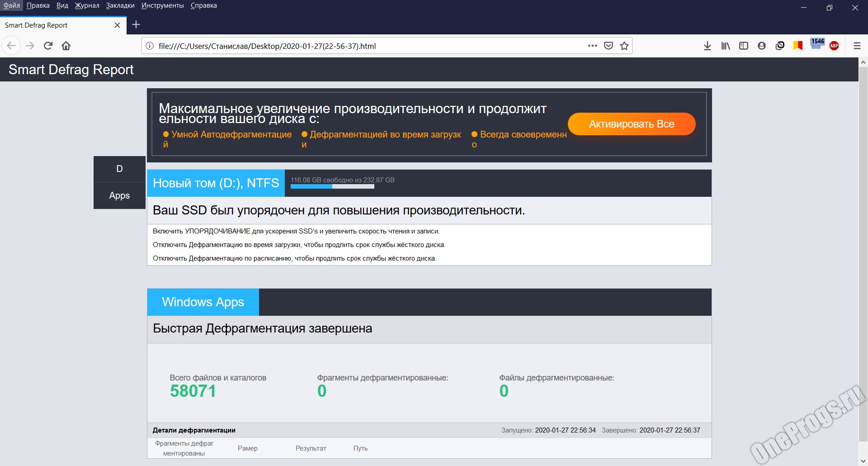This screenshot has height=466, width=868.
Task: Click the Умной Автодефрагментацией feature text
Action: 227,139
